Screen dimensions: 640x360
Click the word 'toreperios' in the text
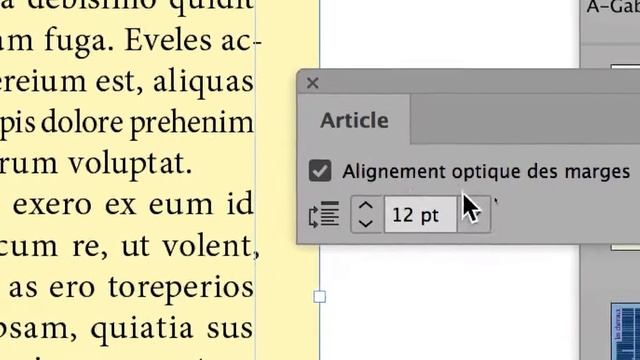(x=181, y=289)
